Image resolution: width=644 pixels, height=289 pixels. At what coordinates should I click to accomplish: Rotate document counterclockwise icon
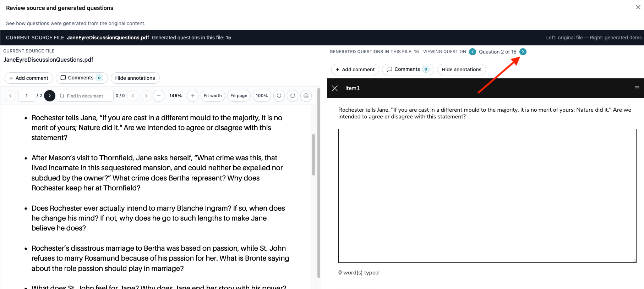tap(279, 96)
